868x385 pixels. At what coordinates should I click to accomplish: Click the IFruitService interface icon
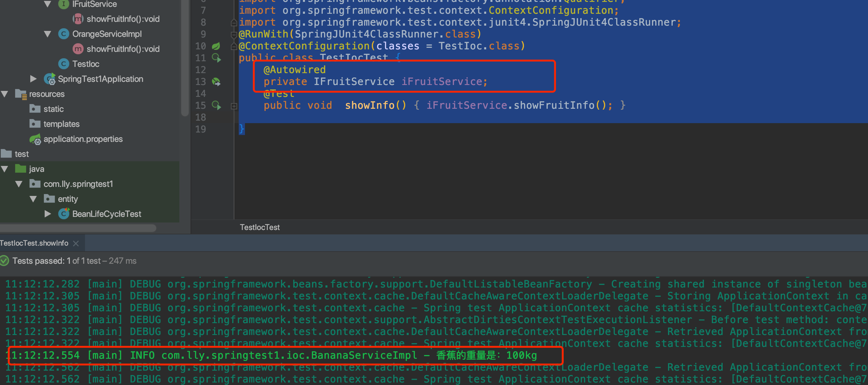tap(63, 4)
